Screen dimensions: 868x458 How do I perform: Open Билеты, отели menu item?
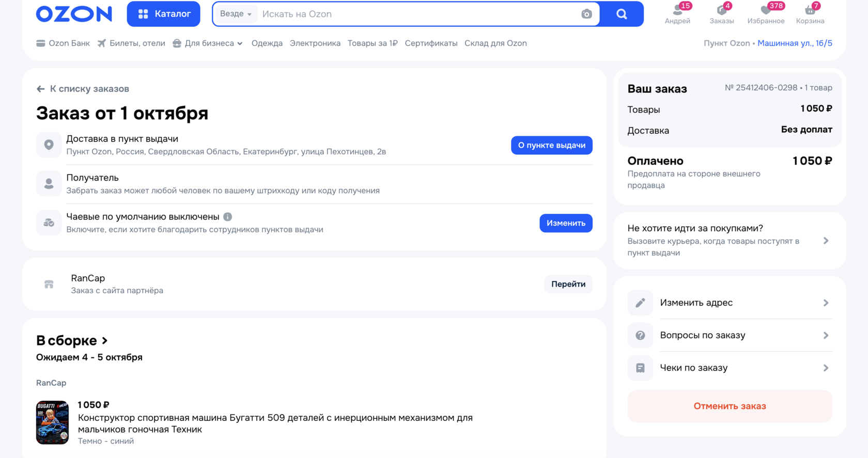131,43
